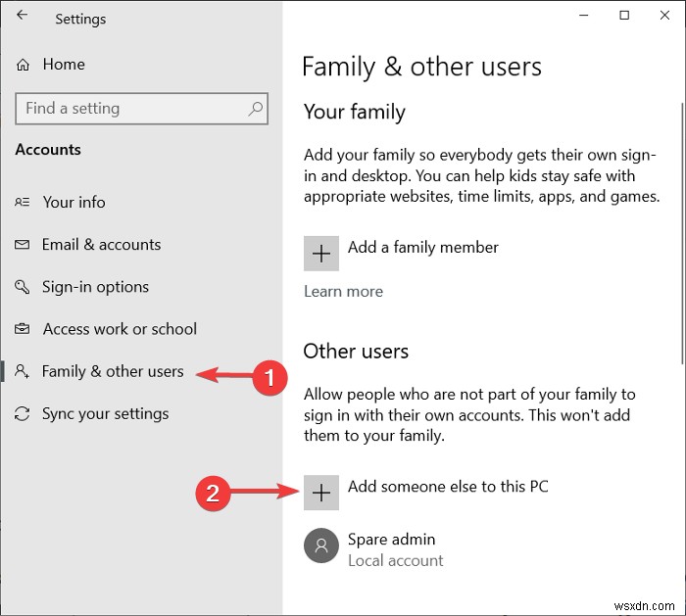The height and width of the screenshot is (616, 686).
Task: Maximize the Settings window
Action: click(x=624, y=16)
